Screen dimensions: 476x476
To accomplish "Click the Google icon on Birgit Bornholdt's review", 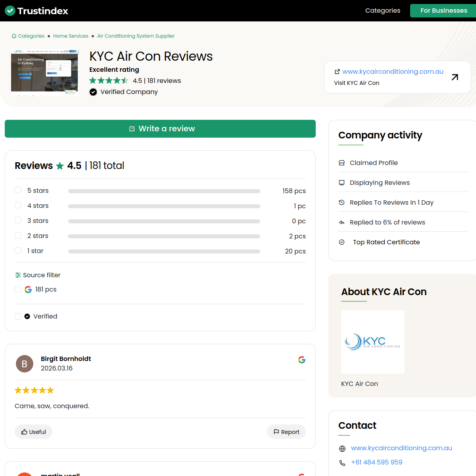I will coord(302,360).
